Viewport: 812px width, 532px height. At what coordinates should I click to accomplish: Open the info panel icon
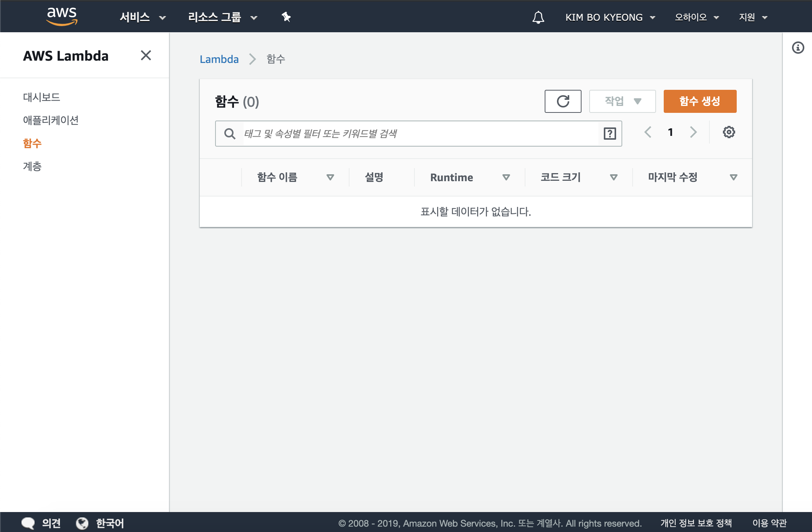point(798,48)
